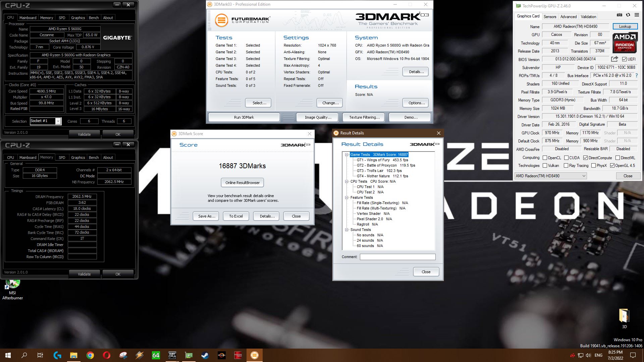Collapse the Feature Tests tree node
Image resolution: width=644 pixels, height=362 pixels.
coord(347,198)
